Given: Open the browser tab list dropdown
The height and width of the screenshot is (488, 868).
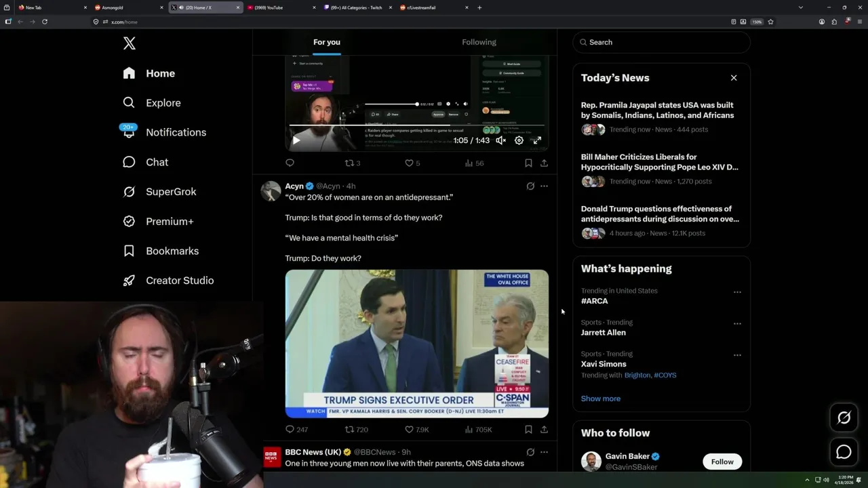Looking at the screenshot, I should (800, 7).
